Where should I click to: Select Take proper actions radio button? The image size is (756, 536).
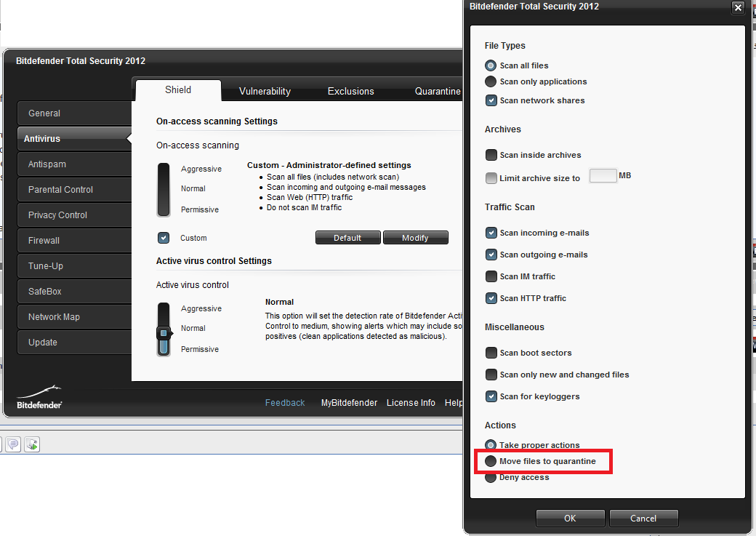pyautogui.click(x=491, y=445)
